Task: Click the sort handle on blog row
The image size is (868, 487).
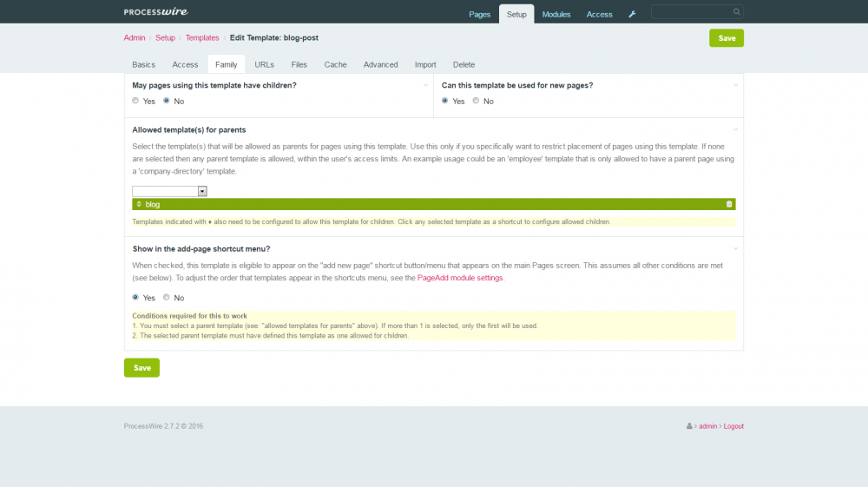Action: pos(139,204)
